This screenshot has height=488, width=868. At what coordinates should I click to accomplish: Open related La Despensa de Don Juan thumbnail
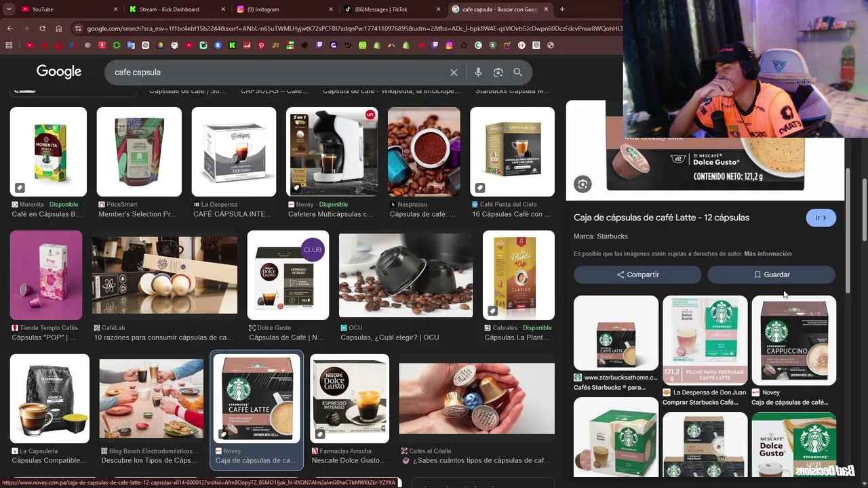(705, 340)
